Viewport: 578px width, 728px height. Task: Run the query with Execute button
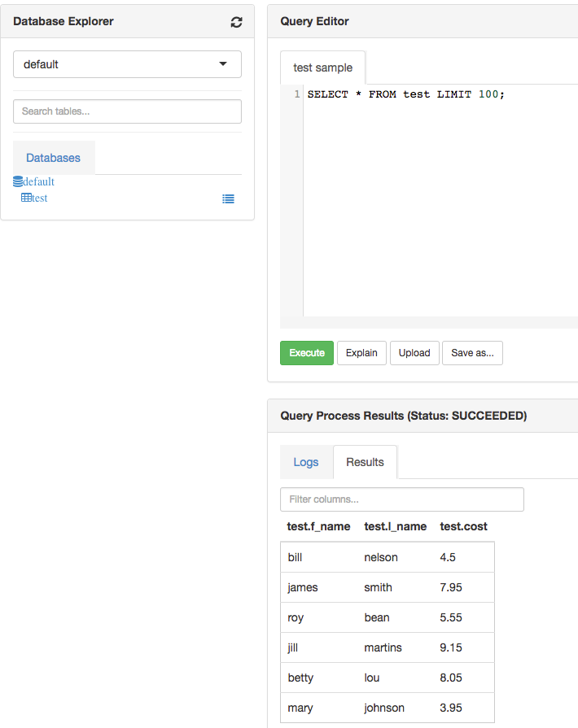tap(307, 353)
